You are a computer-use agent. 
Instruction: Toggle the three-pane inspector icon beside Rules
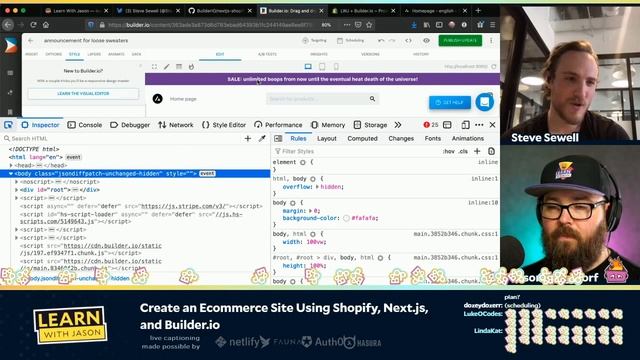(x=278, y=139)
